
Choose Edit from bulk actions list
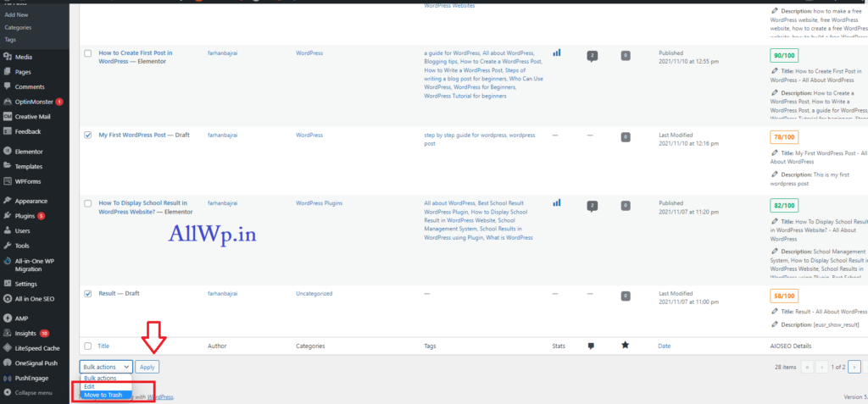point(106,386)
